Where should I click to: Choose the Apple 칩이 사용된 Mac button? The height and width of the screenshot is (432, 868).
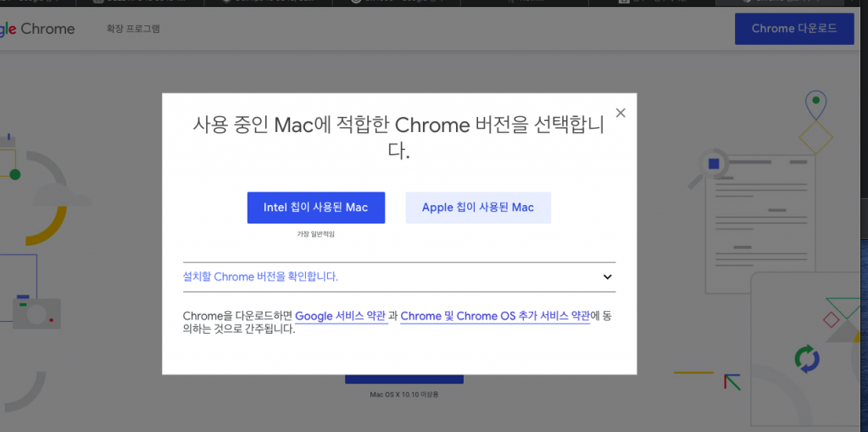[x=478, y=208]
